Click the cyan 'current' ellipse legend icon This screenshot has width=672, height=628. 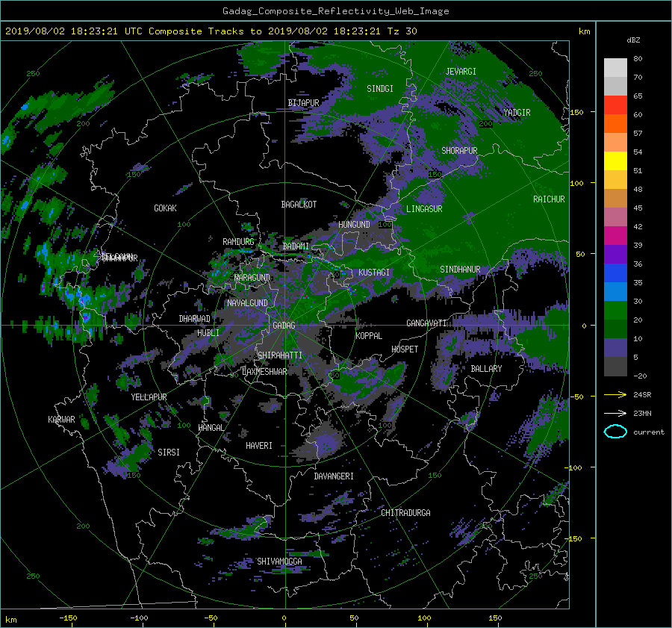[615, 432]
